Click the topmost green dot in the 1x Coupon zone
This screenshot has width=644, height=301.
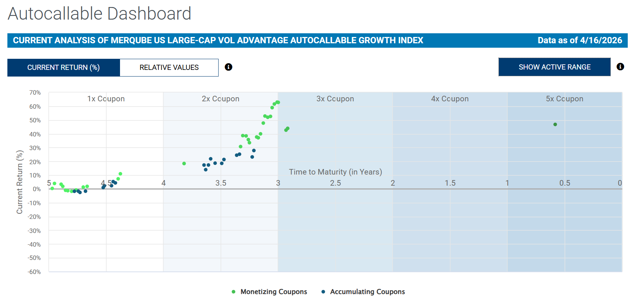[x=120, y=174]
